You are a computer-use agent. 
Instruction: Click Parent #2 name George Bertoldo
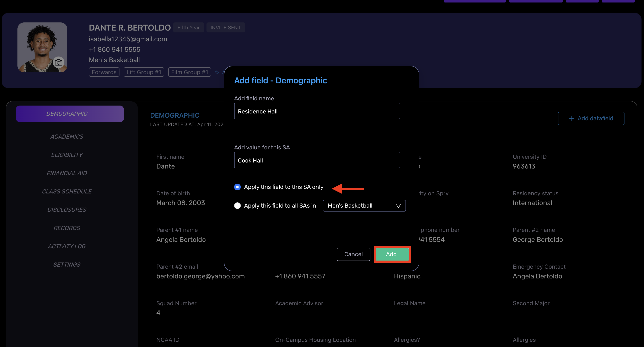(x=537, y=240)
